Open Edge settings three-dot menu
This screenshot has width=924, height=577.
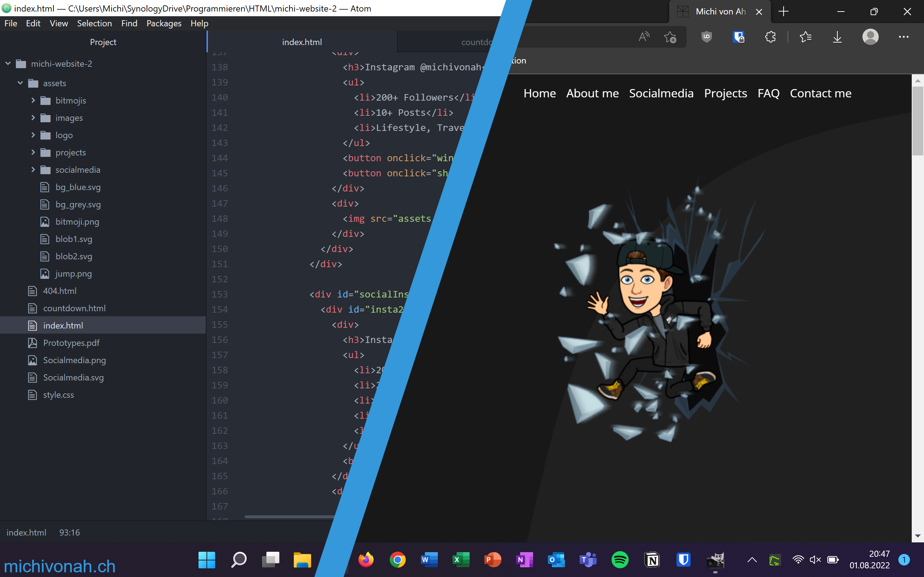[903, 37]
